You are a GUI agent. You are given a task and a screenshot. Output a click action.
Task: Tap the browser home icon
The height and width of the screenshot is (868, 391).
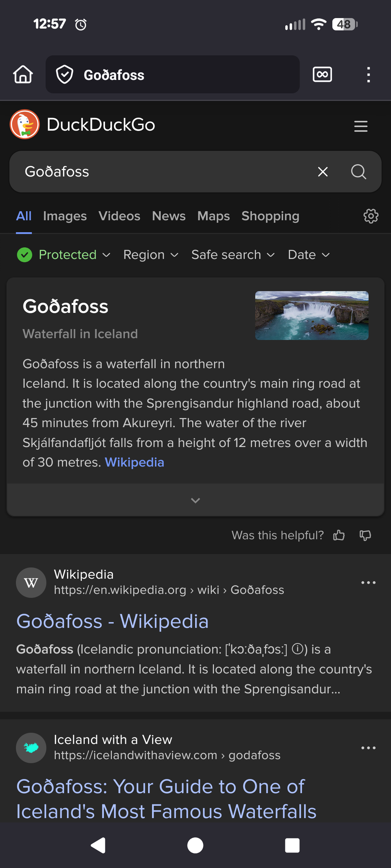[x=23, y=75]
